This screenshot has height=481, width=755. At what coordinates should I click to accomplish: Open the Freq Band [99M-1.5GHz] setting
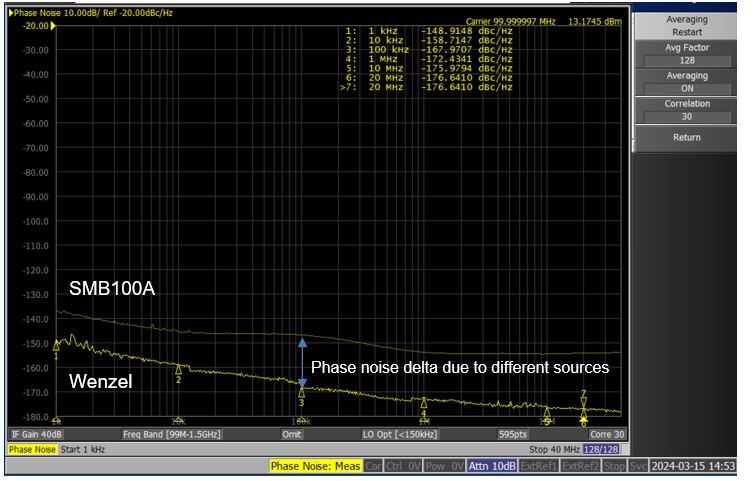171,434
